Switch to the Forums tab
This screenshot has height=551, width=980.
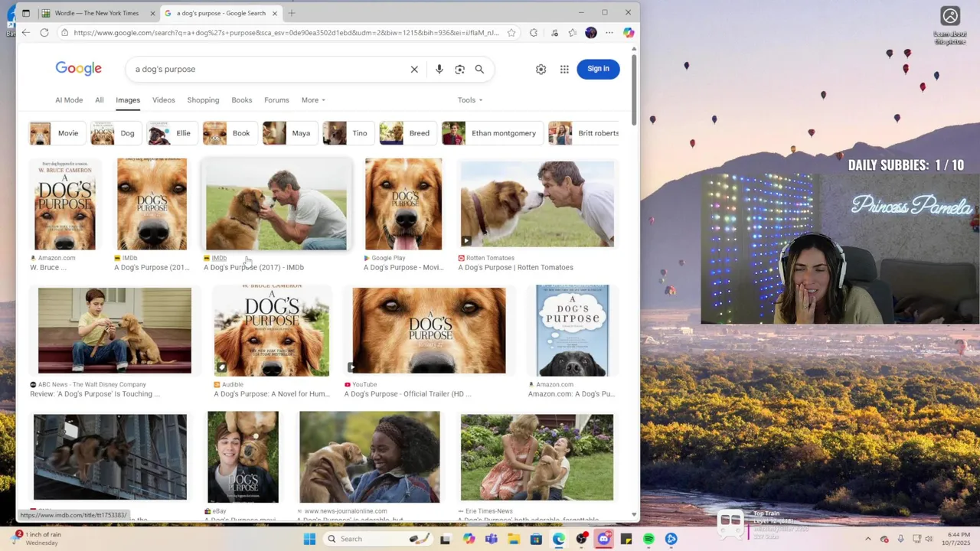click(x=276, y=100)
